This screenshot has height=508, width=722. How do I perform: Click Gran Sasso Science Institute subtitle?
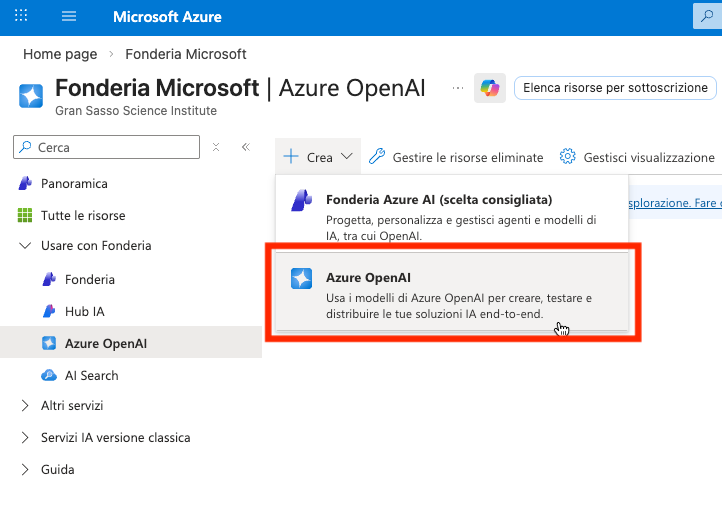(x=136, y=111)
